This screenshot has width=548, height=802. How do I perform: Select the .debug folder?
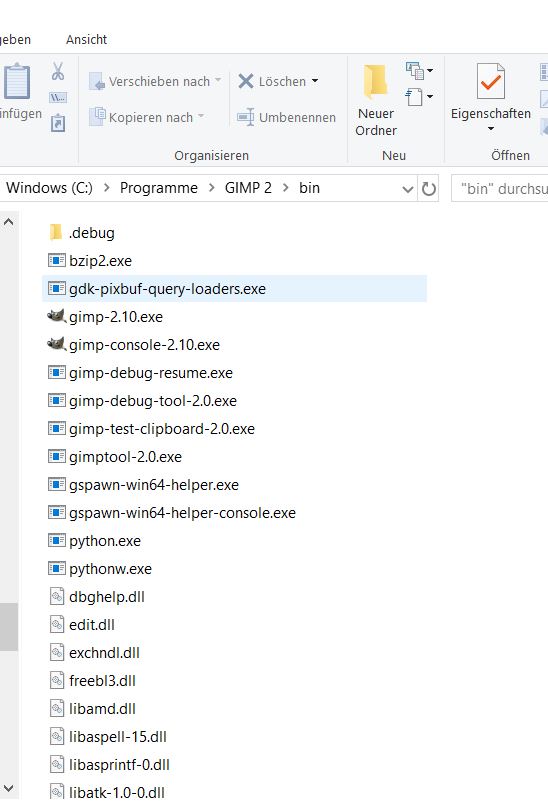pyautogui.click(x=82, y=233)
